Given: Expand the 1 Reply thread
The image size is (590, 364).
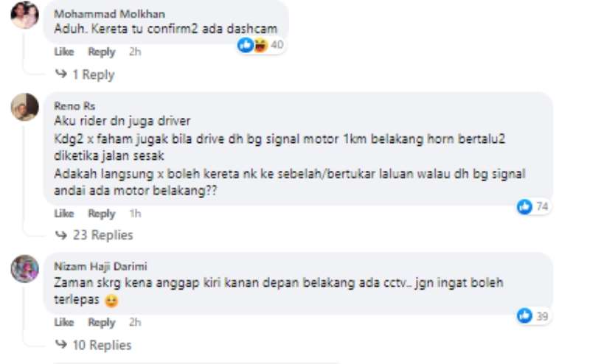Looking at the screenshot, I should click(85, 74).
